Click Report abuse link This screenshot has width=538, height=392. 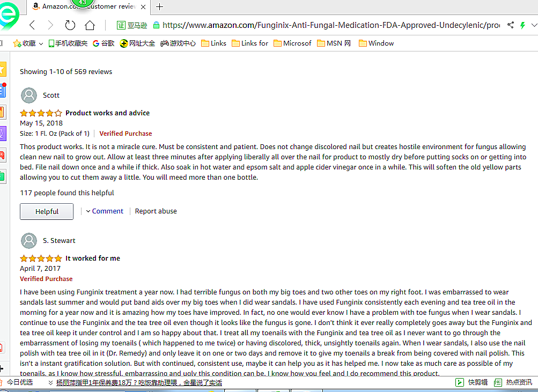click(156, 211)
